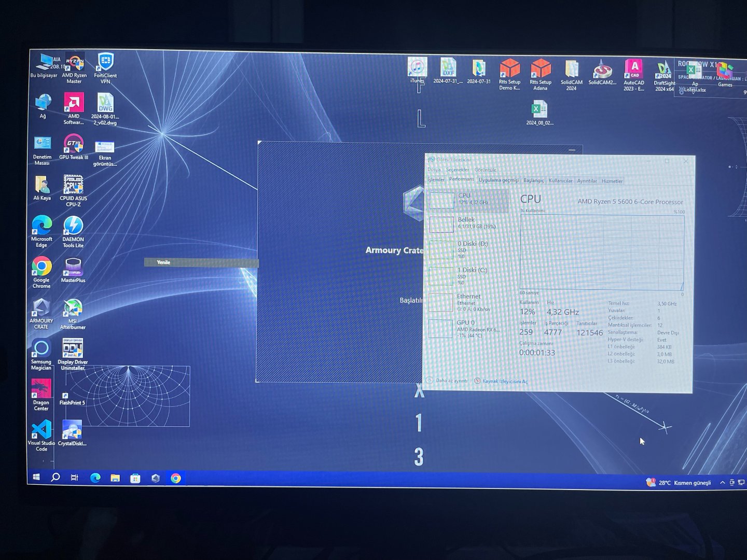Switch to the Hizmetler tab
Viewport: 747px width, 560px height.
[612, 181]
